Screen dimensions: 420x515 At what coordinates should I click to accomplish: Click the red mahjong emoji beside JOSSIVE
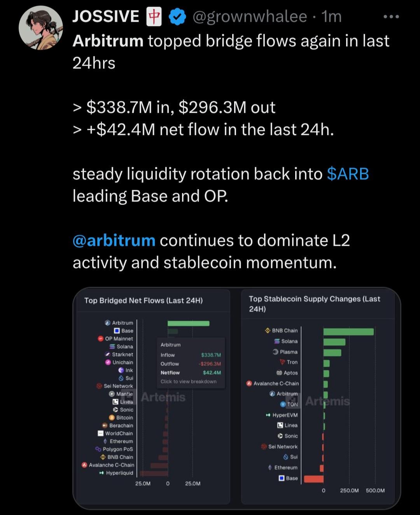(154, 17)
